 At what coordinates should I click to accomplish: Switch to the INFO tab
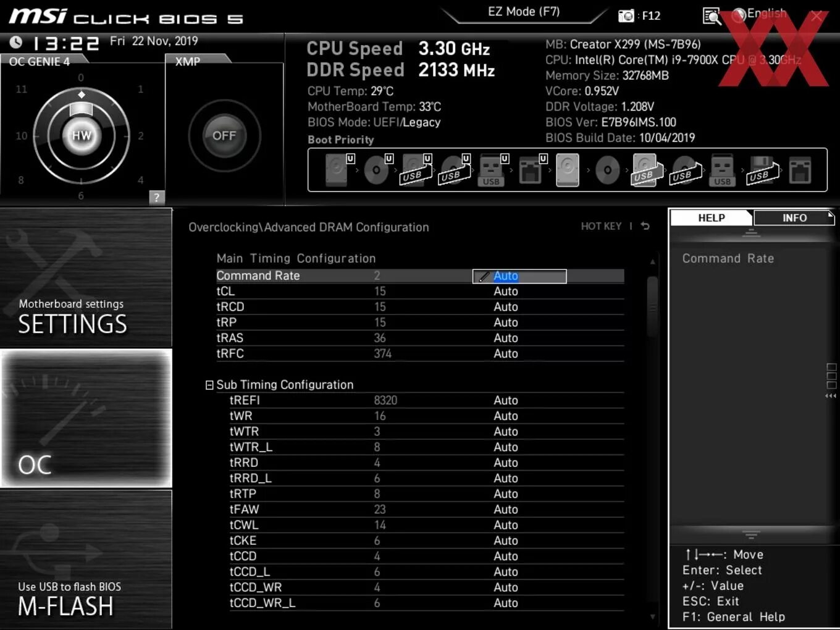[794, 218]
